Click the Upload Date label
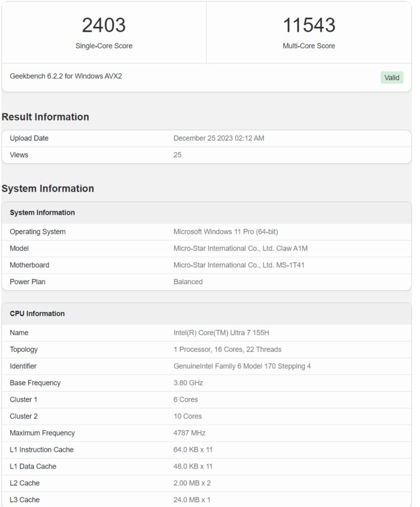Screen dimensions: 420x507 coord(29,138)
